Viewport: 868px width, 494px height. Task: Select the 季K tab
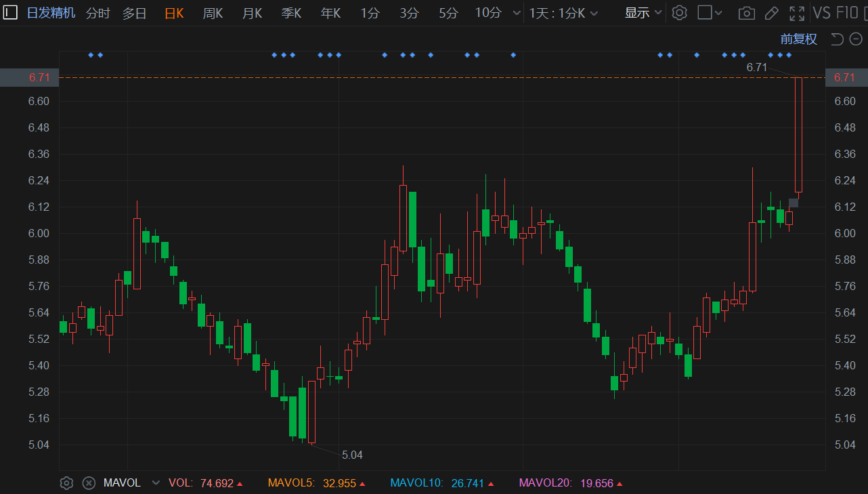pos(292,13)
